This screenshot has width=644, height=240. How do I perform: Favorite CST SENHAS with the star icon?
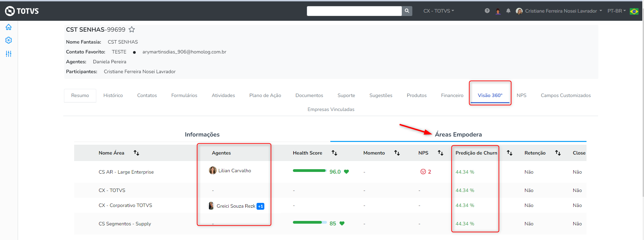132,30
